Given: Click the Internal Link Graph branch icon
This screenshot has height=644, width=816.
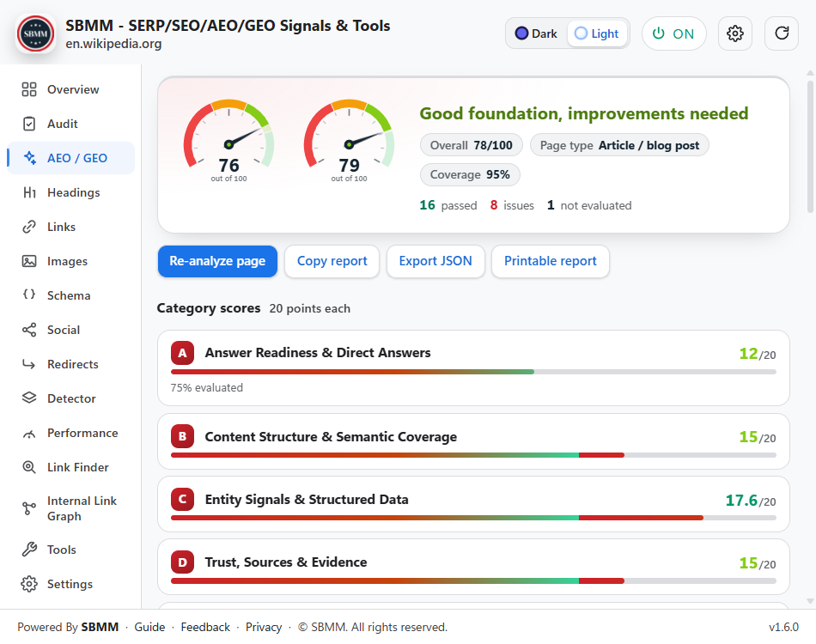Looking at the screenshot, I should point(29,508).
